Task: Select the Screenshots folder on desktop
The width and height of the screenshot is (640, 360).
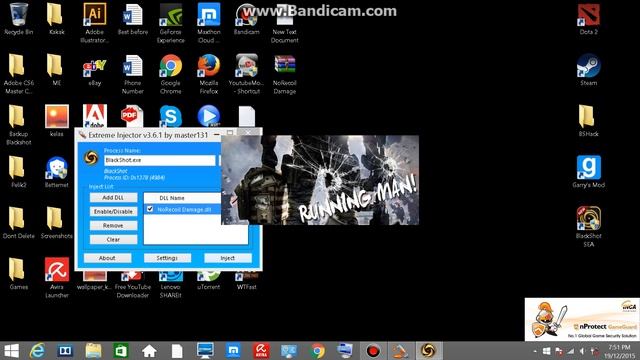Action: 57,223
